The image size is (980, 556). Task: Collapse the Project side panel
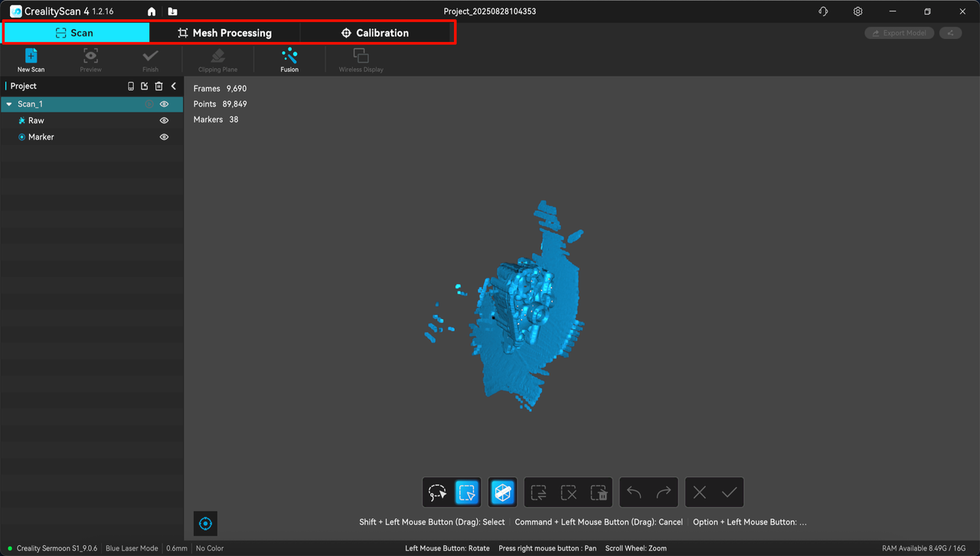point(174,87)
